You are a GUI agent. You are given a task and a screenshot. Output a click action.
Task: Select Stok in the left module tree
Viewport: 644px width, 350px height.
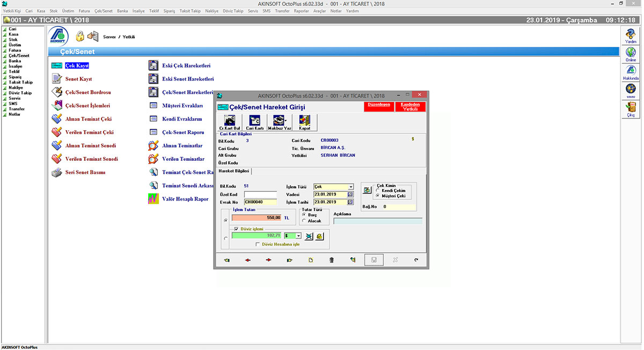pos(13,40)
